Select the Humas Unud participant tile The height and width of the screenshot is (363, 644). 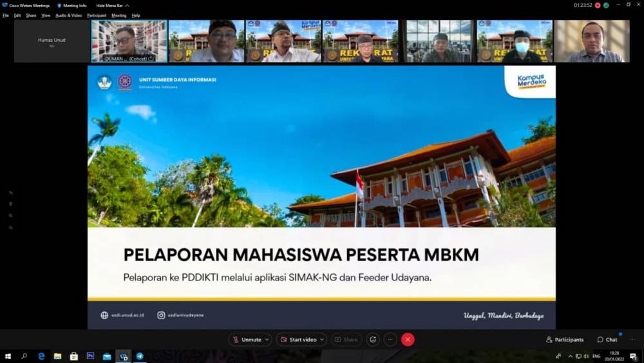pos(52,41)
